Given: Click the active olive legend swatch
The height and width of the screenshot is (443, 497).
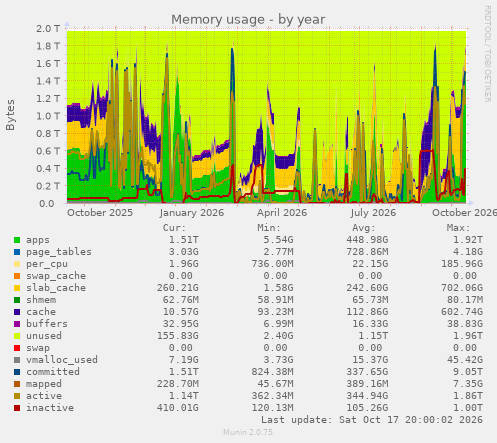Looking at the screenshot, I should 17,396.
